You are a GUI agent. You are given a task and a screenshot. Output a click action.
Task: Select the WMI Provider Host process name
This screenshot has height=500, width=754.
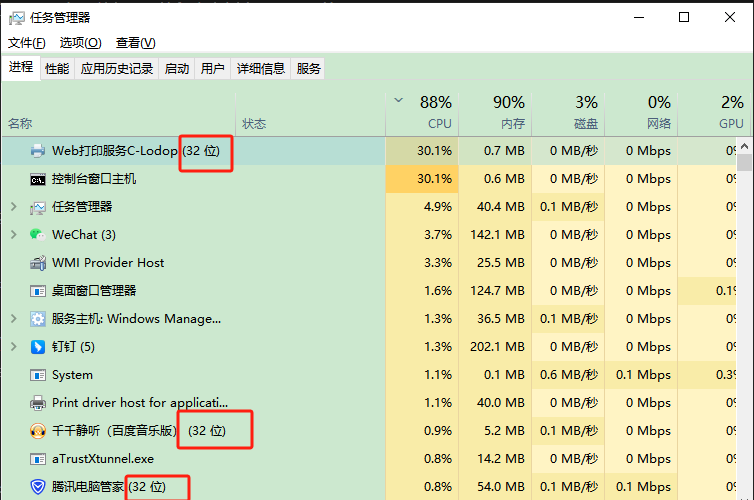(x=108, y=262)
